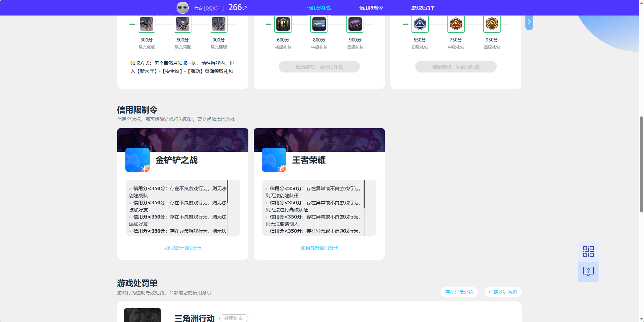Open 如何提升信用分 link under 王者荣耀
The height and width of the screenshot is (322, 644).
319,248
